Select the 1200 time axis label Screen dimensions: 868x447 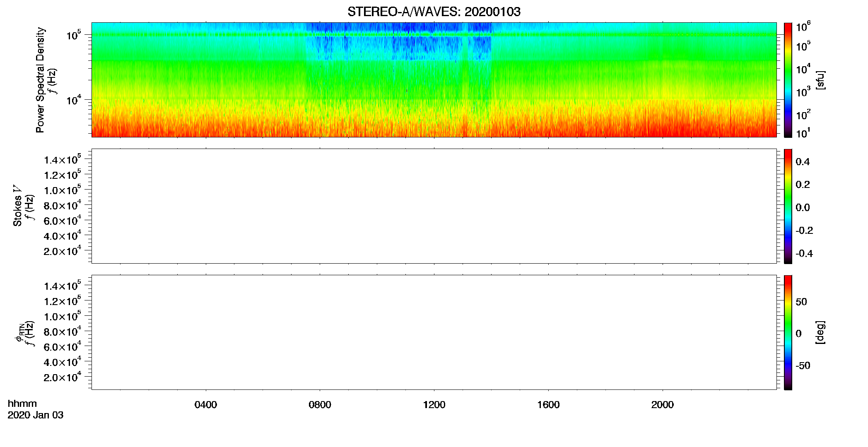(x=434, y=405)
